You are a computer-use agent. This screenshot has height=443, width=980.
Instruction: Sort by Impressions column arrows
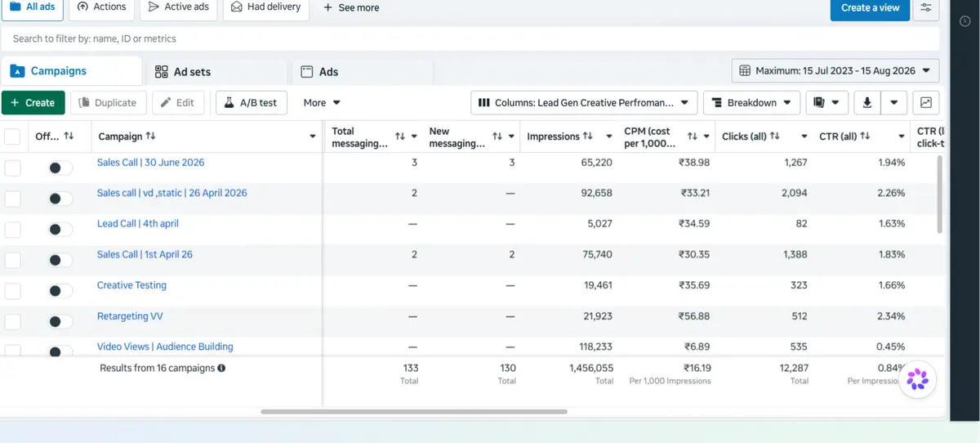588,136
